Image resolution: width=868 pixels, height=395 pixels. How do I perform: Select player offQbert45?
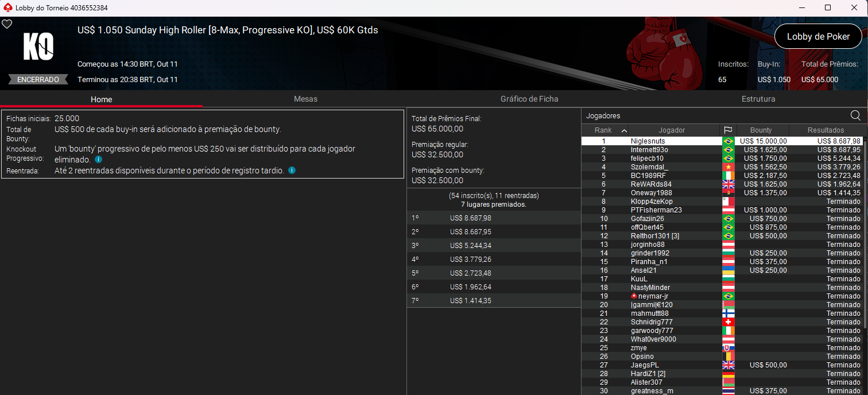(722, 227)
